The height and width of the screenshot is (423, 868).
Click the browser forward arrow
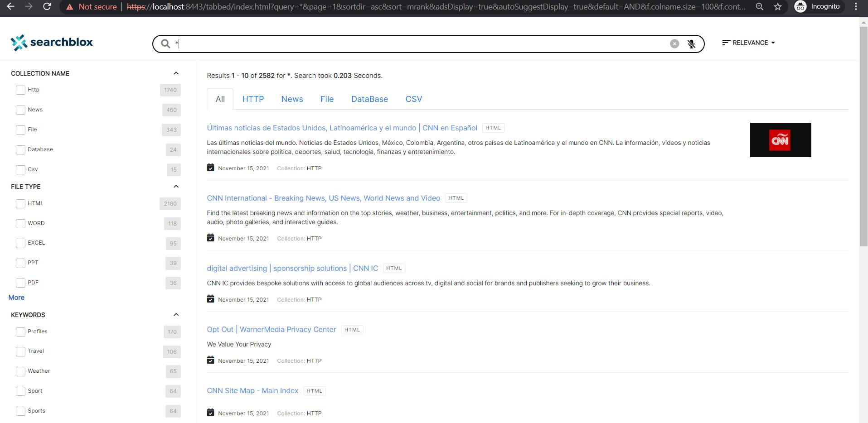[29, 7]
